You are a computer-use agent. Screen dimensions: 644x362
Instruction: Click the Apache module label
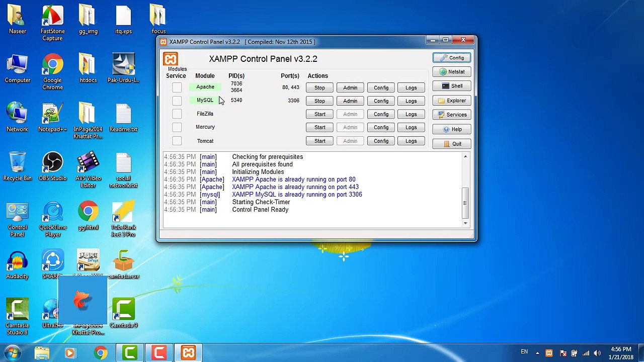(205, 87)
